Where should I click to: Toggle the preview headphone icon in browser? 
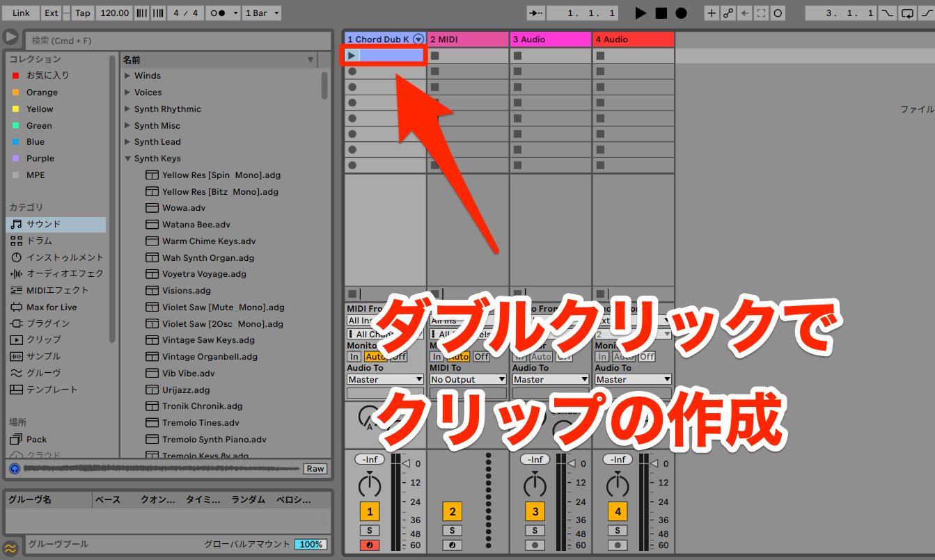click(x=15, y=469)
